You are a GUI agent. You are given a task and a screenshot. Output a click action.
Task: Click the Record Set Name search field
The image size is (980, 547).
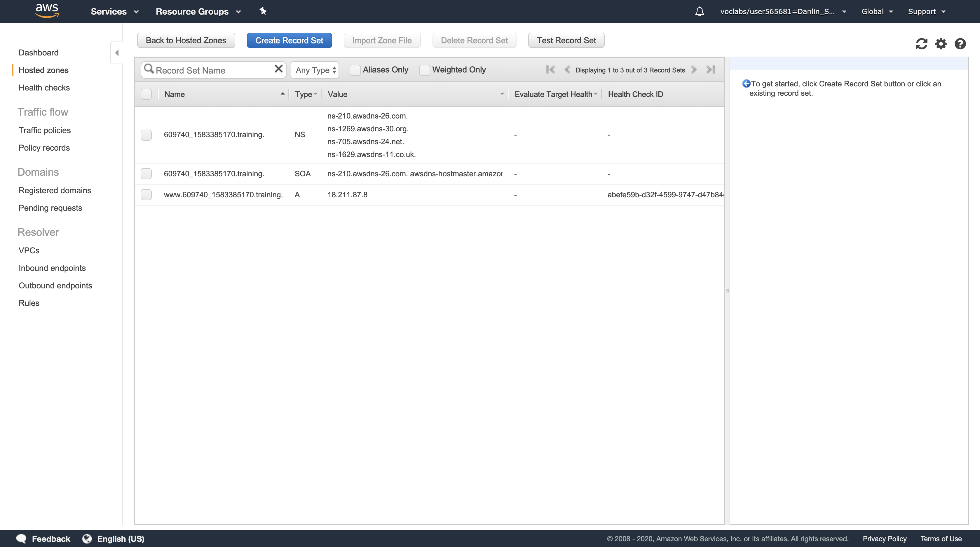coord(211,70)
